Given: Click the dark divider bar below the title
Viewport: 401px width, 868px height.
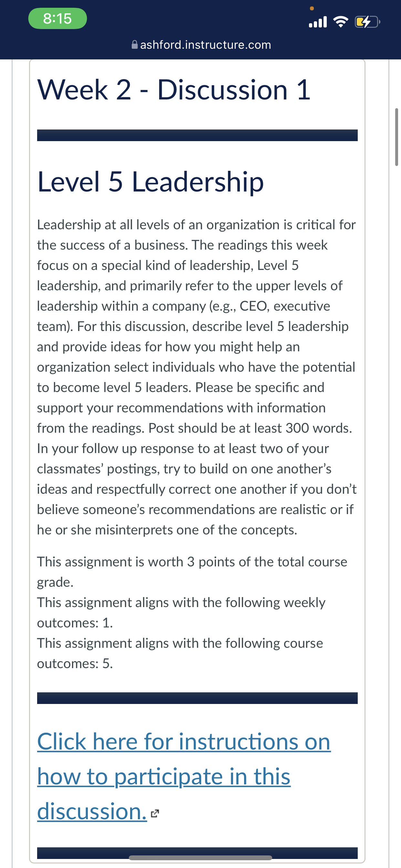Looking at the screenshot, I should pos(198,135).
